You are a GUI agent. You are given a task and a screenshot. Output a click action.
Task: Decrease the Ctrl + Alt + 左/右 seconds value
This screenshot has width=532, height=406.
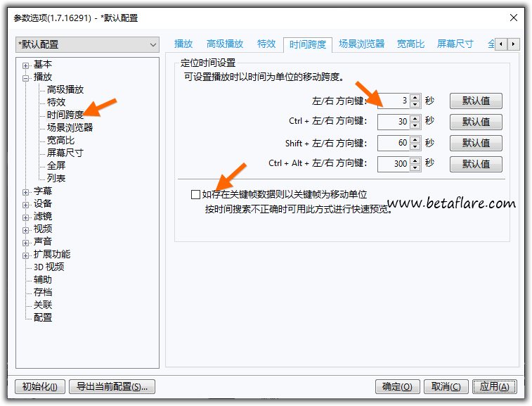click(x=415, y=168)
